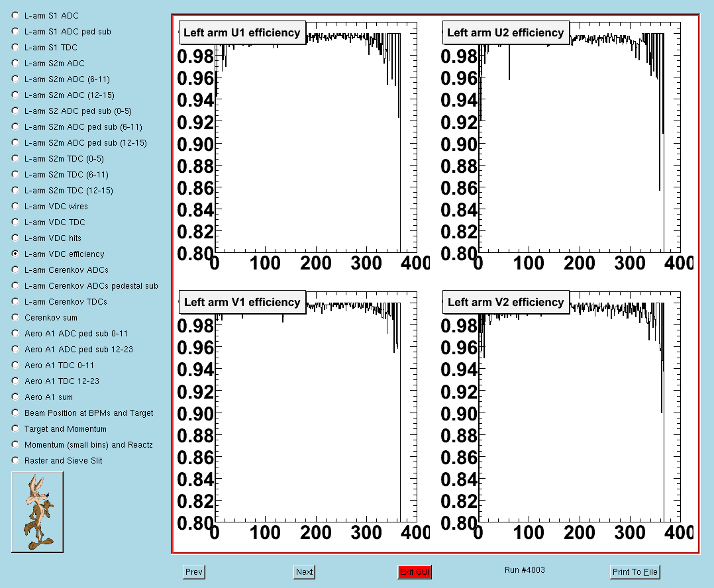Go to previous page with Prev

tap(194, 571)
